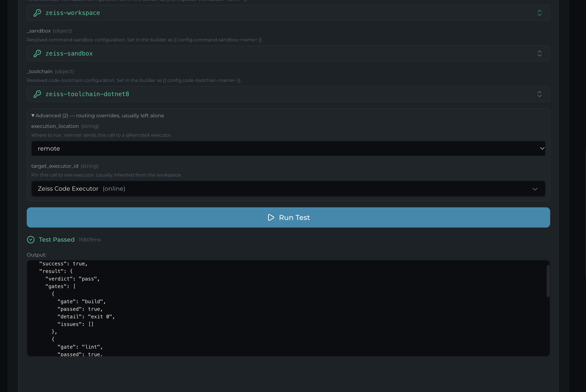Click the "success": true output line

[x=63, y=264]
